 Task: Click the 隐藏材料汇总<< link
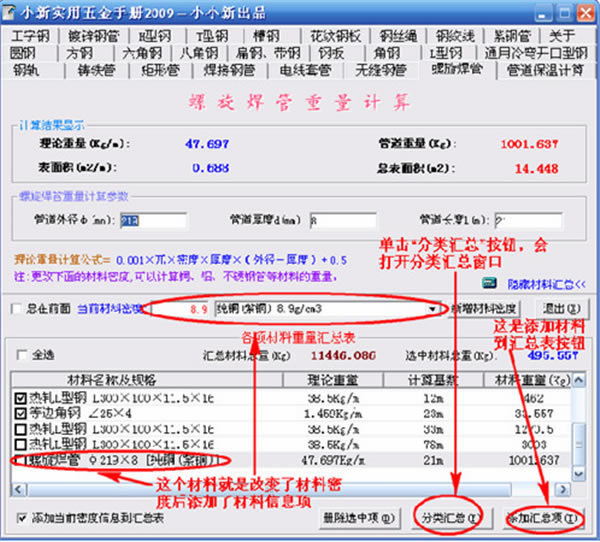546,284
